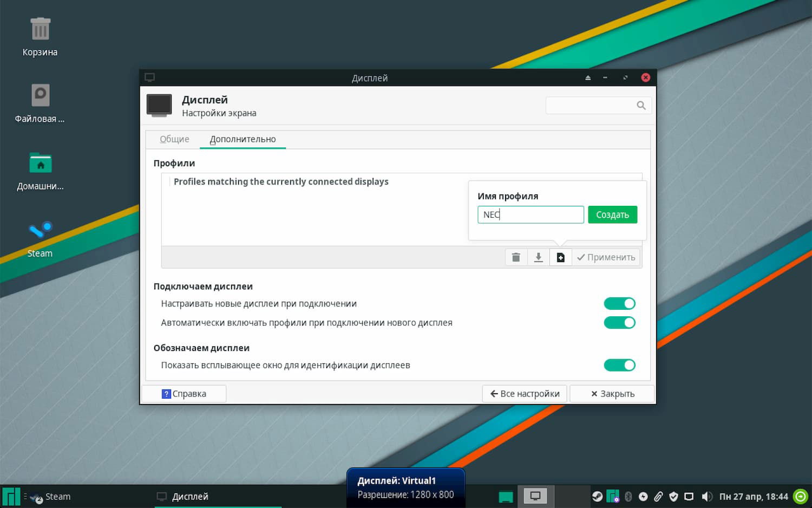Click the search magnifier in Дисплей header

pyautogui.click(x=641, y=106)
